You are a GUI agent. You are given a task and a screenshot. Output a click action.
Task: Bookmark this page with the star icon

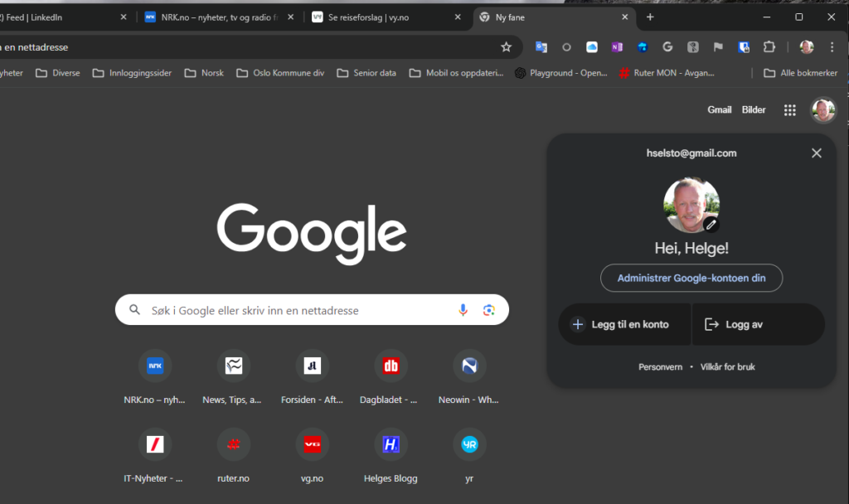click(x=507, y=47)
